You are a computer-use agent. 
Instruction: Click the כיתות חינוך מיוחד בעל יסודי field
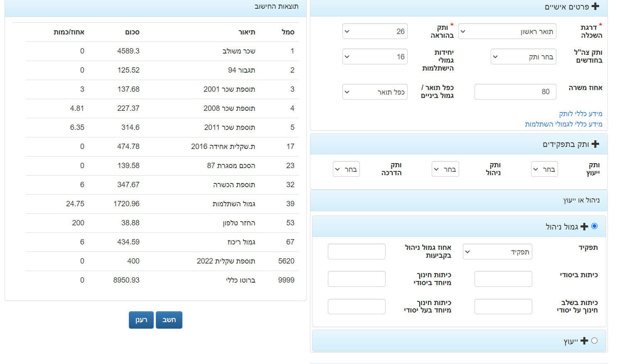357,307
